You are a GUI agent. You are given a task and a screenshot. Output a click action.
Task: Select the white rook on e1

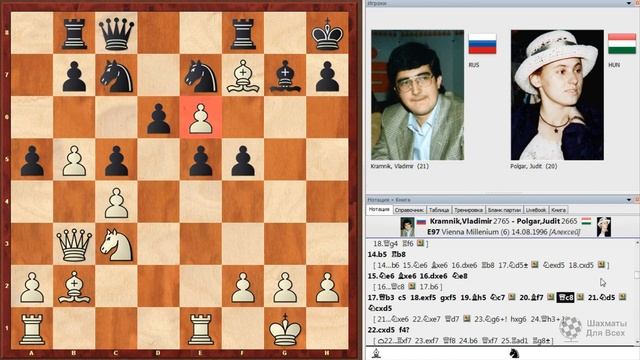pos(200,329)
